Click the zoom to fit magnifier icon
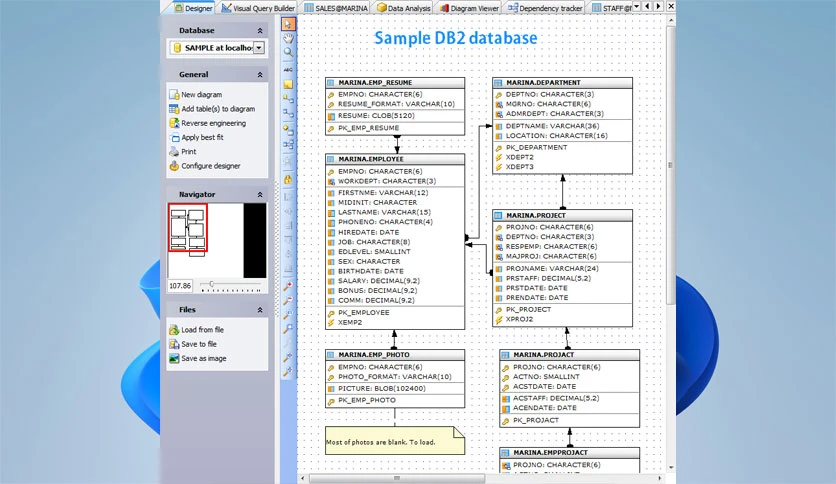The height and width of the screenshot is (484, 836). [288, 314]
